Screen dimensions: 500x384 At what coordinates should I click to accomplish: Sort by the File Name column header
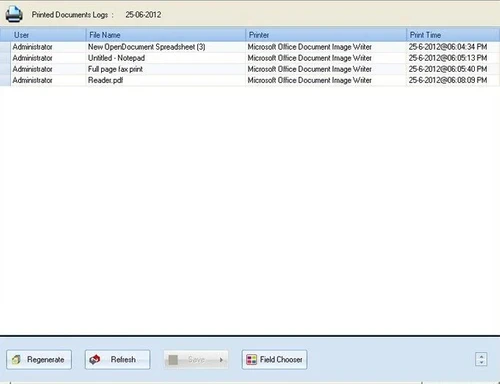click(166, 35)
